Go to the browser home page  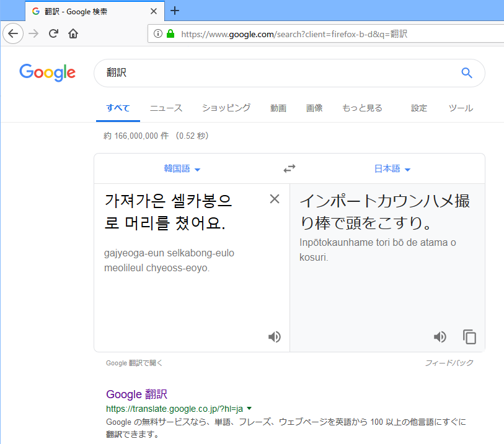point(73,33)
